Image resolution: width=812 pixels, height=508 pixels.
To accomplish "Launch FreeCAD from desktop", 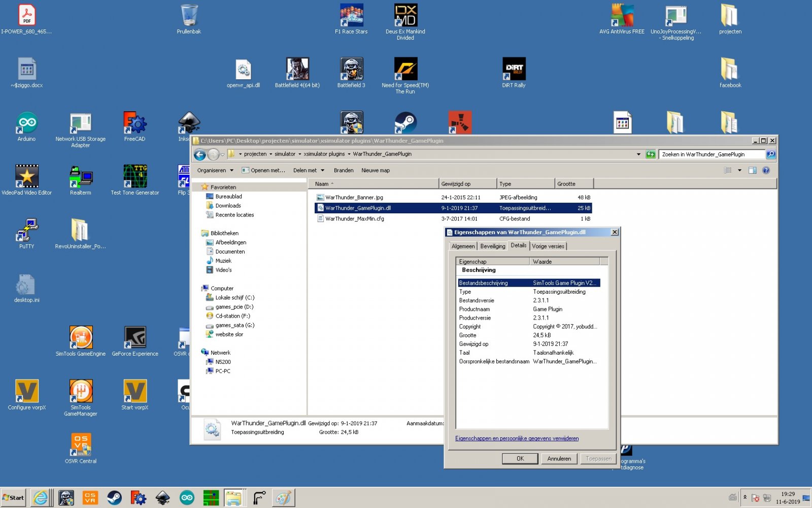I will [135, 126].
